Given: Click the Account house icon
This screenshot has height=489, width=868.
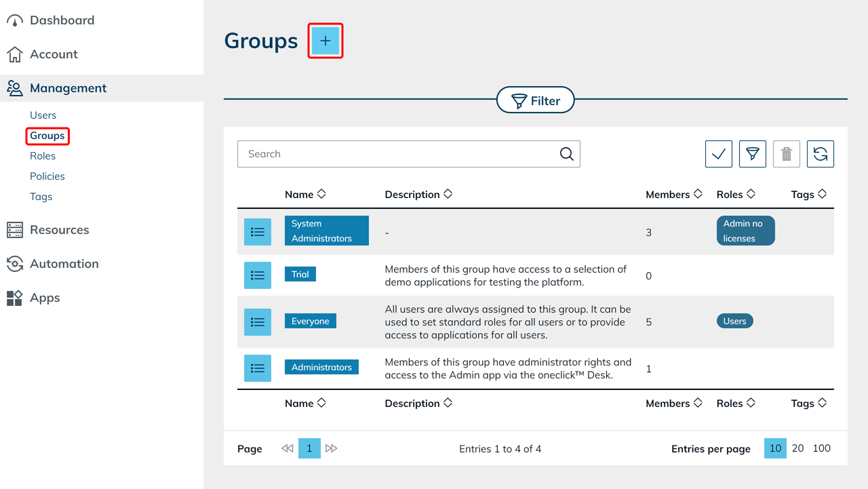Looking at the screenshot, I should coord(15,54).
